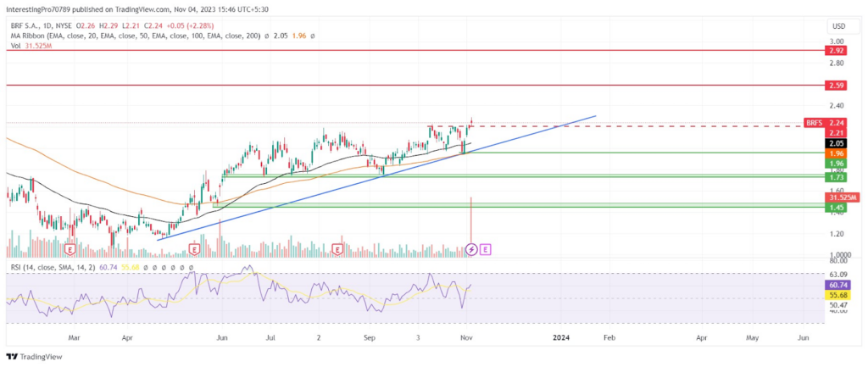868x367 pixels.
Task: Click the red 2.92 price-scale label
Action: click(835, 50)
